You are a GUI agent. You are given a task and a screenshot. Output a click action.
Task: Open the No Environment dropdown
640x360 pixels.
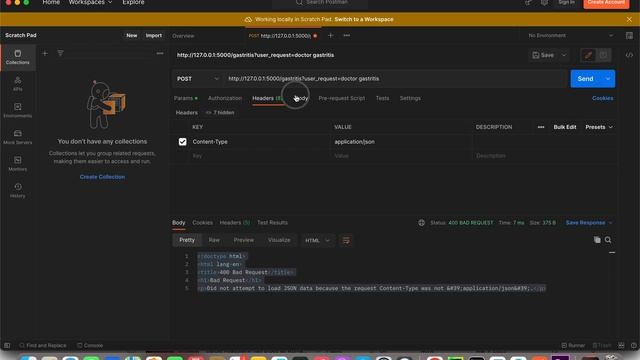click(x=571, y=36)
